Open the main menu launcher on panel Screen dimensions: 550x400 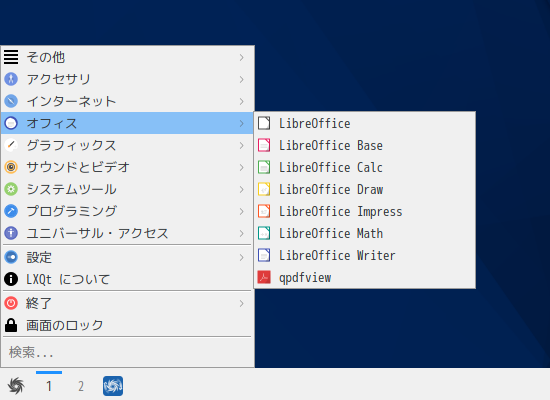(16, 386)
